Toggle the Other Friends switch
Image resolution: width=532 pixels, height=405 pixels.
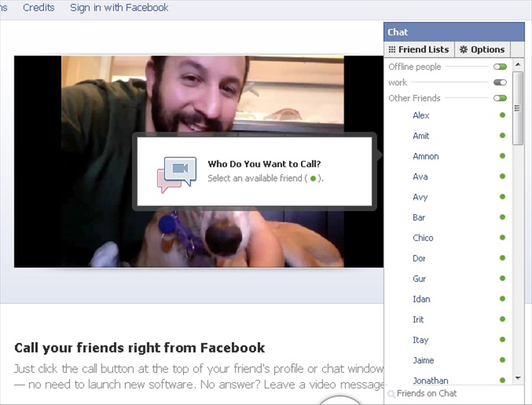tap(500, 98)
